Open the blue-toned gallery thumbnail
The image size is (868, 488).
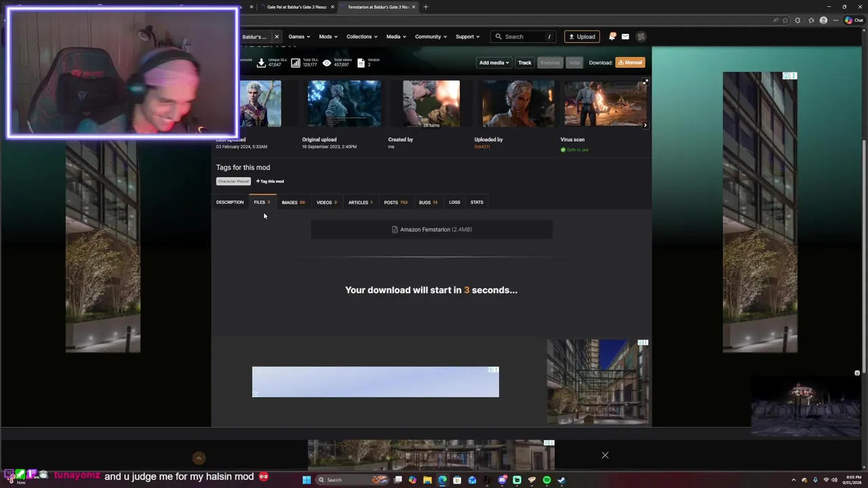click(x=344, y=103)
